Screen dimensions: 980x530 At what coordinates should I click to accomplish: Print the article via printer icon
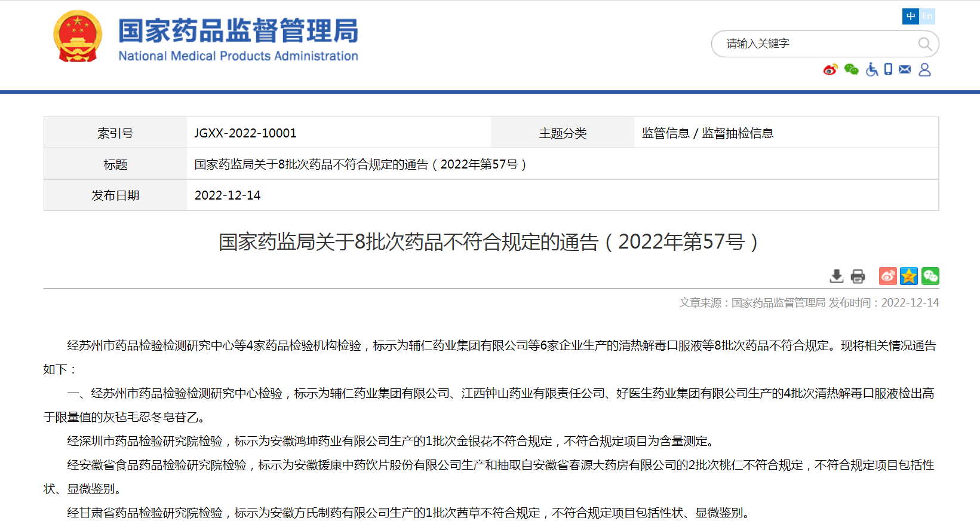point(858,276)
